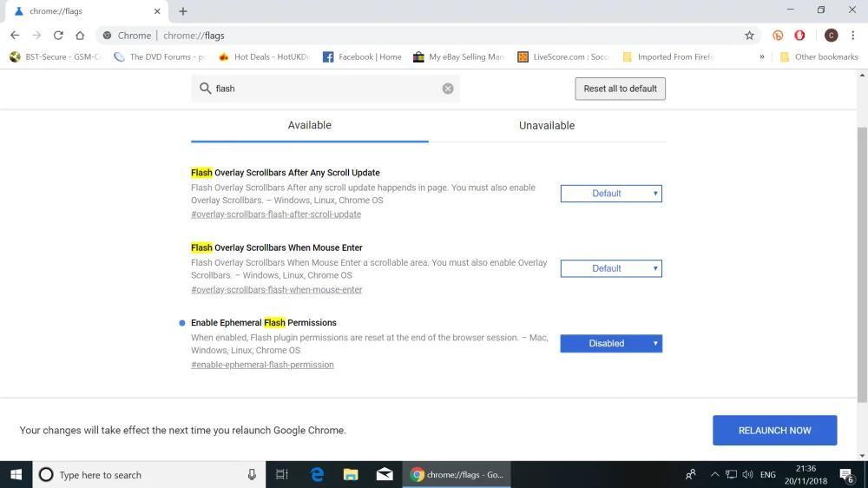
Task: Click the Flash Overlay Scrollbars After Any Scroll Update title
Action: pos(285,173)
